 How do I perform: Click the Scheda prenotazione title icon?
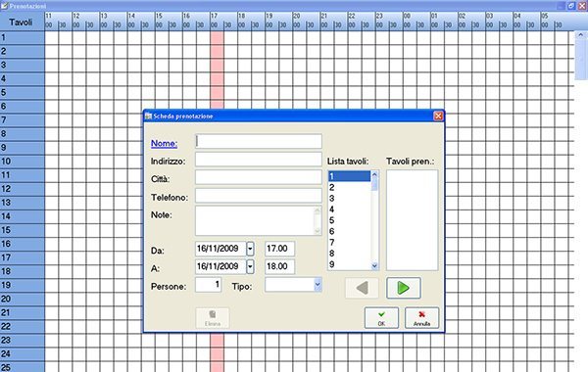(149, 116)
